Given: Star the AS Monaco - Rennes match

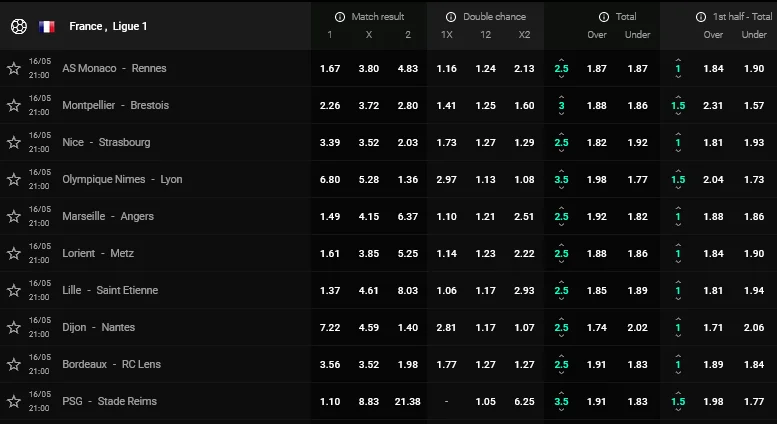Looking at the screenshot, I should pyautogui.click(x=14, y=68).
